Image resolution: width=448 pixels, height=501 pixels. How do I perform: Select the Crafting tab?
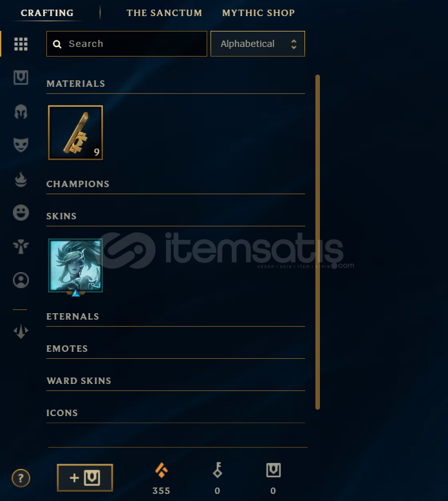(47, 13)
